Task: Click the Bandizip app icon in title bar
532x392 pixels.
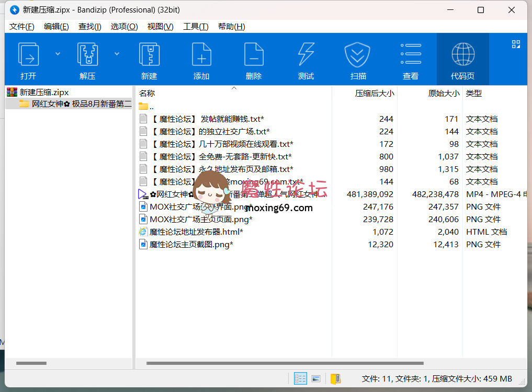Action: click(x=15, y=10)
